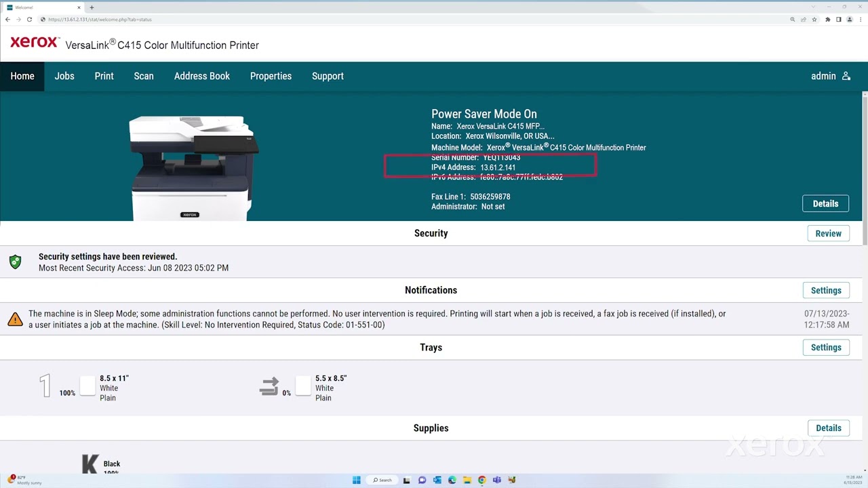Open new browser tab with plus icon

92,7
